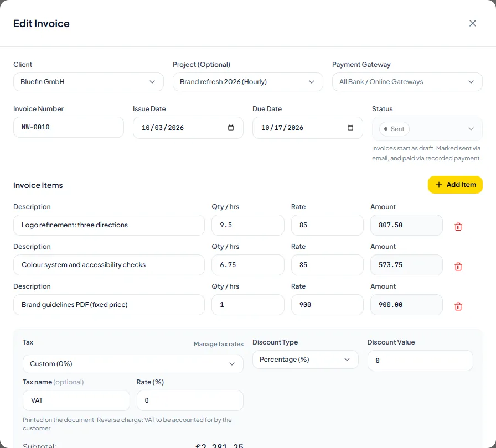This screenshot has height=448, width=496.
Task: Click the 6.75 quantity field
Action: click(247, 265)
